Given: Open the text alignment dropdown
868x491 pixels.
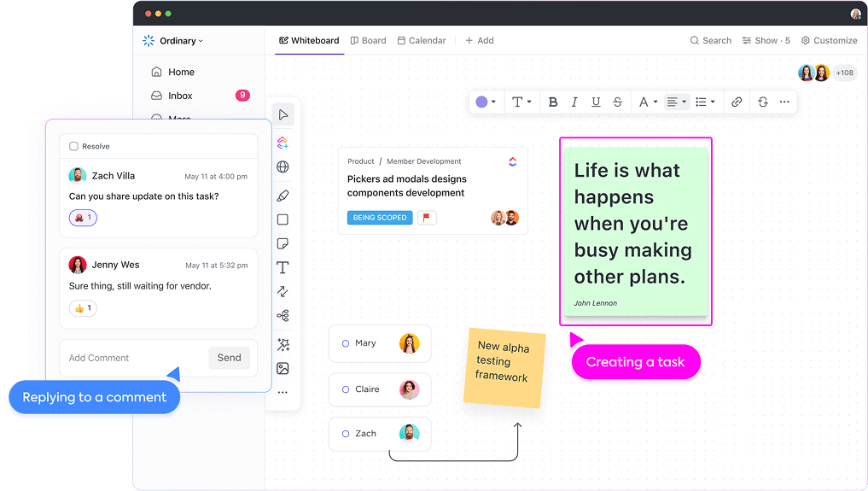Looking at the screenshot, I should coord(677,102).
